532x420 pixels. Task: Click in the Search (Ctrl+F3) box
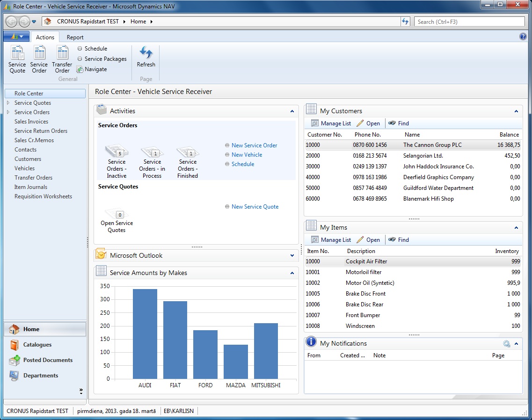(x=469, y=22)
